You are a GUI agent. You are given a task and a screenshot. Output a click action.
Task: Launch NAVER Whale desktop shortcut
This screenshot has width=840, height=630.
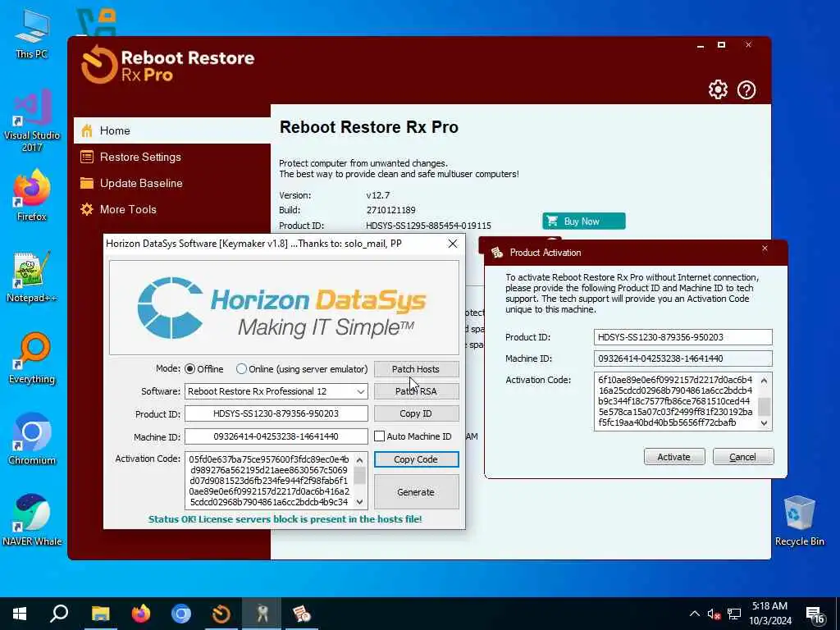click(32, 520)
